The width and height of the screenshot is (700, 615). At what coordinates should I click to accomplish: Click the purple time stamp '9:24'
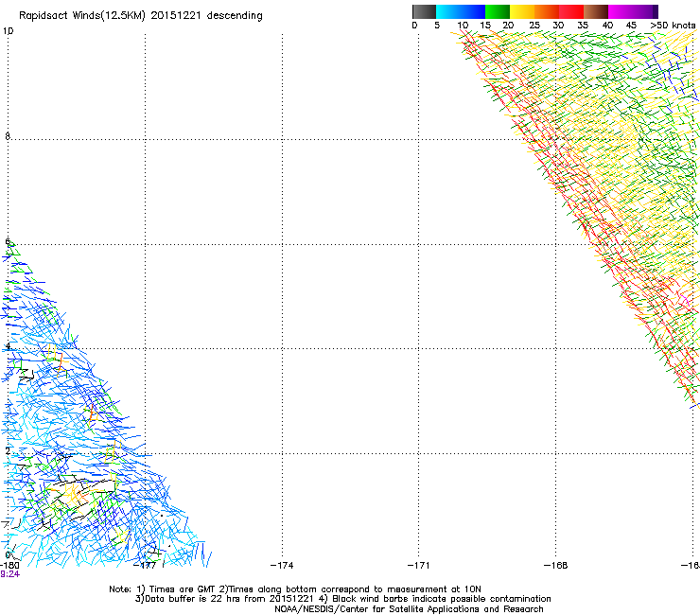[x=9, y=574]
